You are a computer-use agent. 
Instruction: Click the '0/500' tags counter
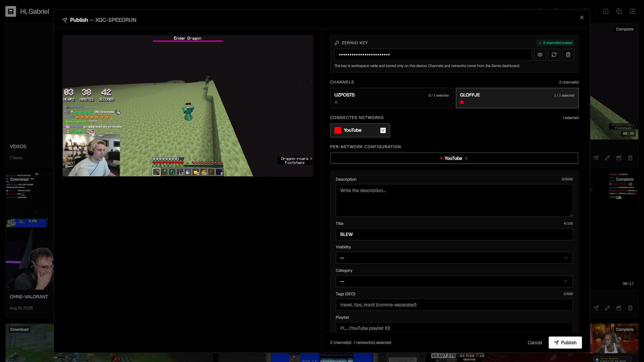click(568, 294)
